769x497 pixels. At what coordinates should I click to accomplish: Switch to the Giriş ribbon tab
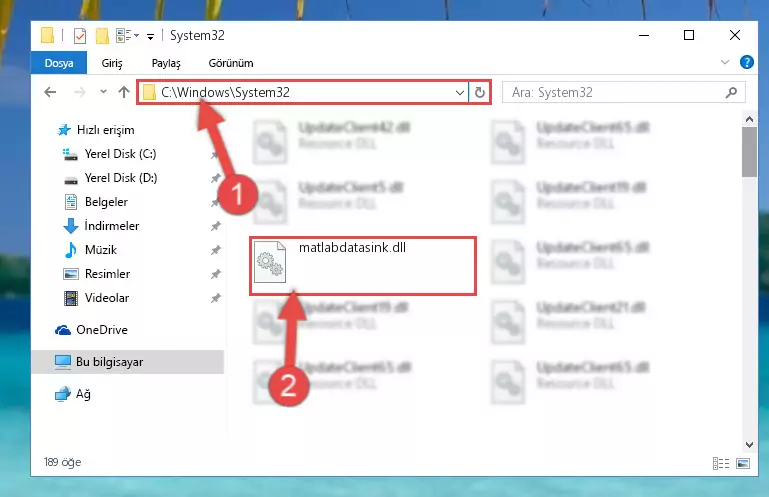[112, 63]
